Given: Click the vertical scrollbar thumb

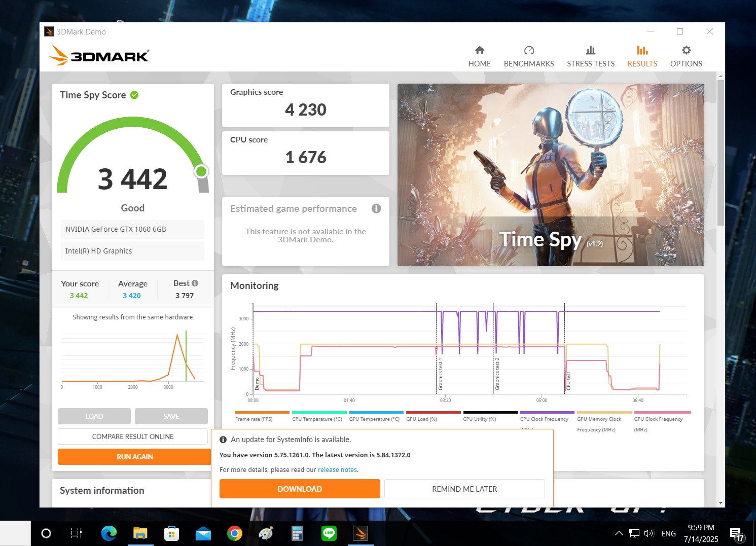Looking at the screenshot, I should click(x=721, y=152).
